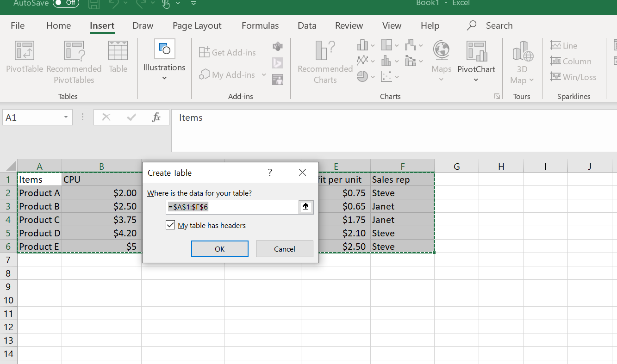This screenshot has height=364, width=617.
Task: Expand the Illustrations dropdown
Action: [x=164, y=78]
